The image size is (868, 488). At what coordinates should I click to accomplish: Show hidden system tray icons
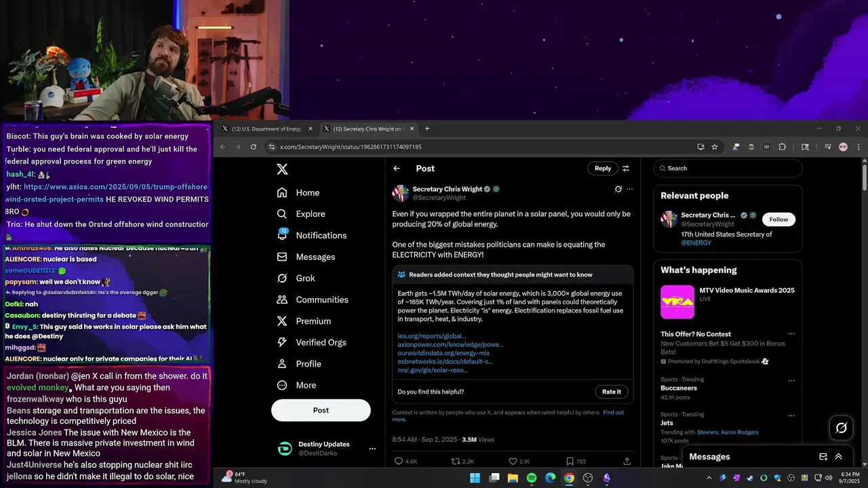709,478
